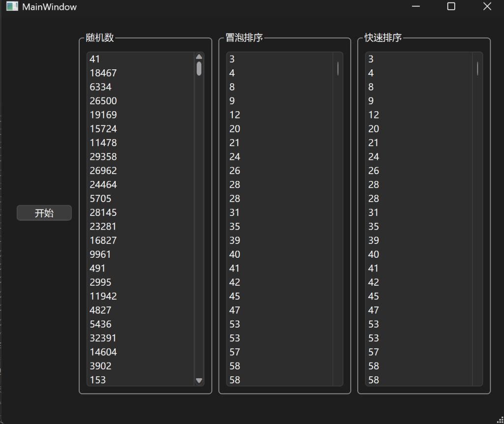Close the MainWindow window
This screenshot has height=424, width=504.
(x=487, y=7)
